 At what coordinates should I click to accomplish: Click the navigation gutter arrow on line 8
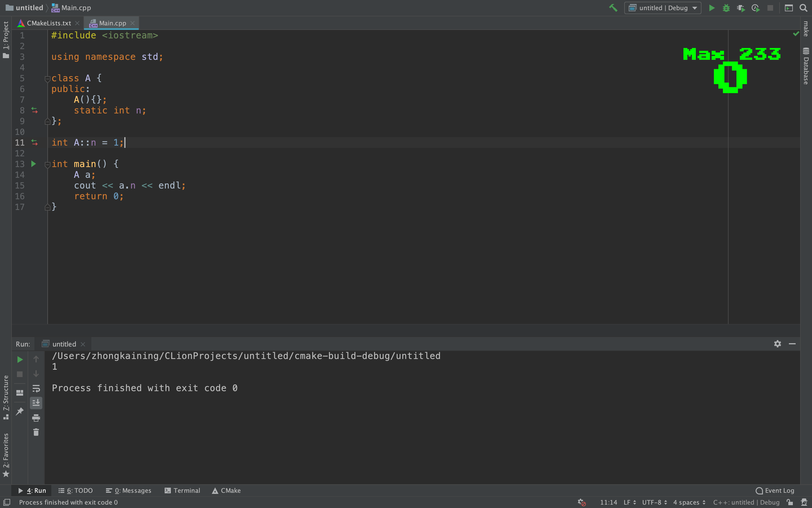pyautogui.click(x=34, y=110)
